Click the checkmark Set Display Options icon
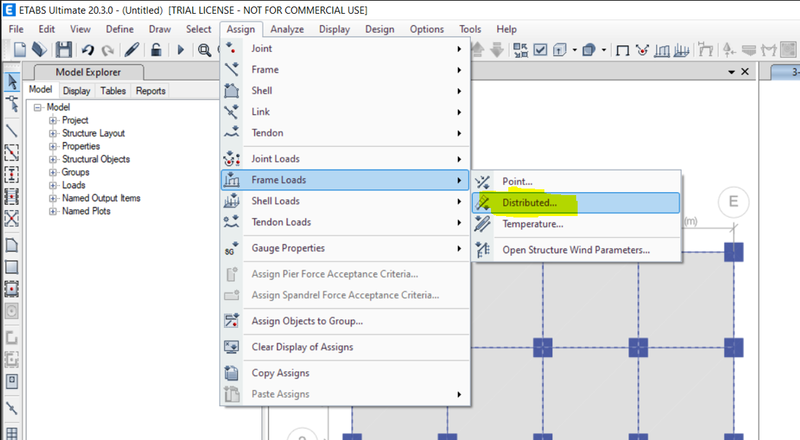 [x=540, y=50]
